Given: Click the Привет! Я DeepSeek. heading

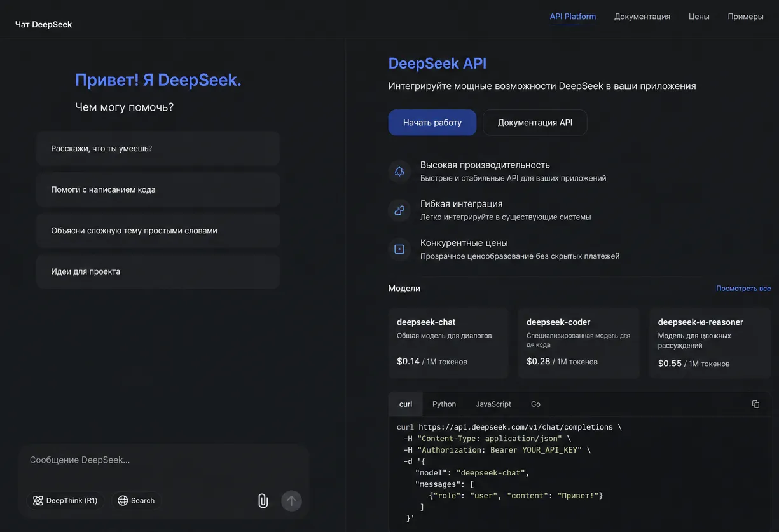Looking at the screenshot, I should tap(158, 80).
